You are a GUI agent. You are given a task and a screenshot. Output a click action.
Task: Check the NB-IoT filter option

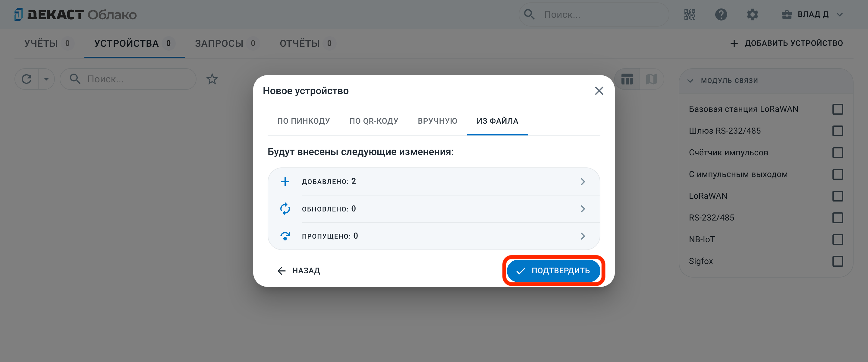point(838,240)
